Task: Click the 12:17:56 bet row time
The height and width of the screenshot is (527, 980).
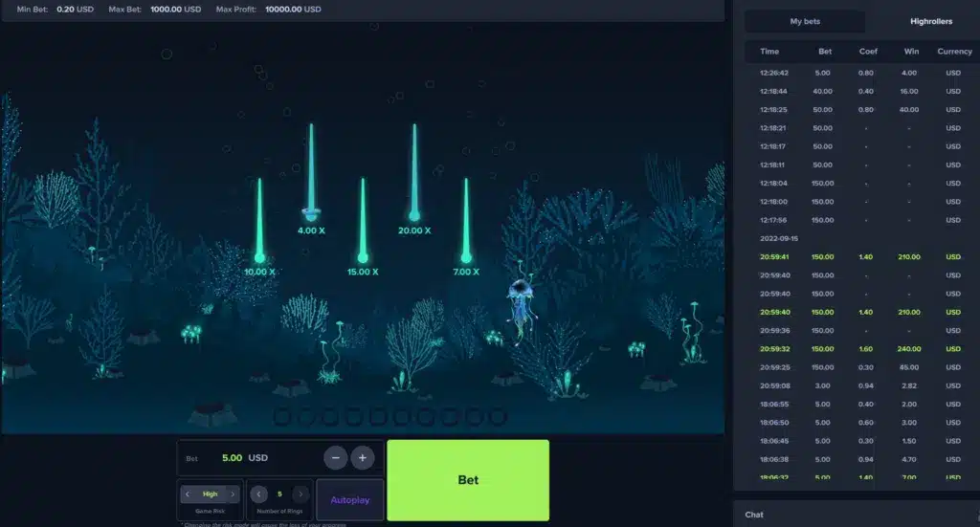Action: point(773,220)
